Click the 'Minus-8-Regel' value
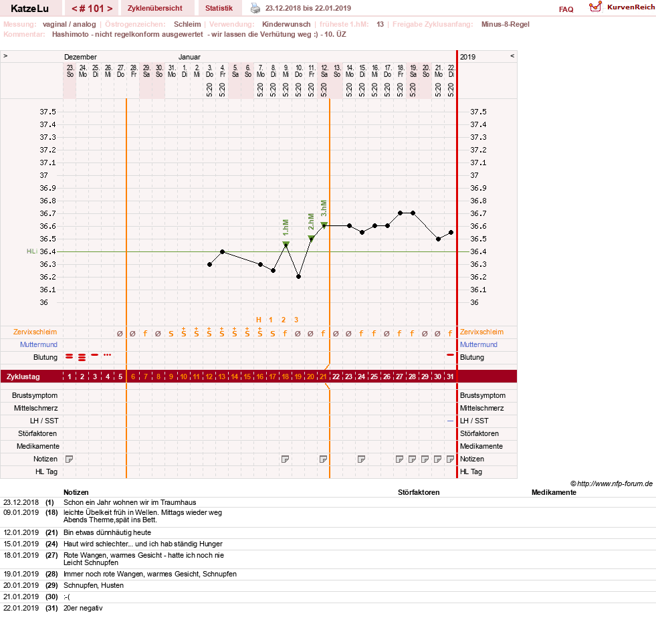This screenshot has width=656, height=644. [x=506, y=24]
